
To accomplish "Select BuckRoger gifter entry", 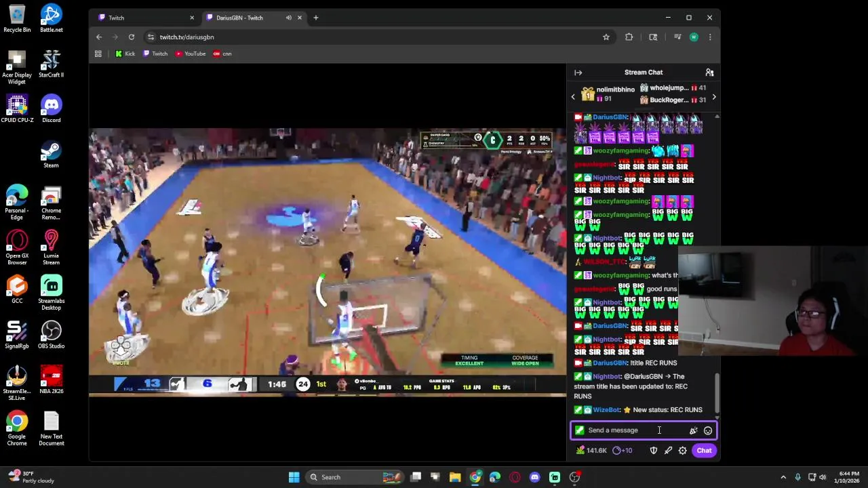I will point(673,100).
